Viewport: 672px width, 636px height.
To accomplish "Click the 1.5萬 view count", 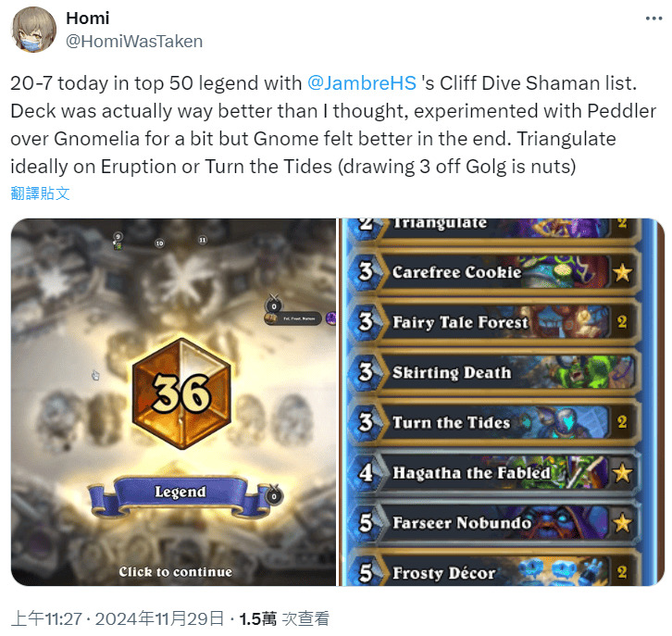I will 257,618.
